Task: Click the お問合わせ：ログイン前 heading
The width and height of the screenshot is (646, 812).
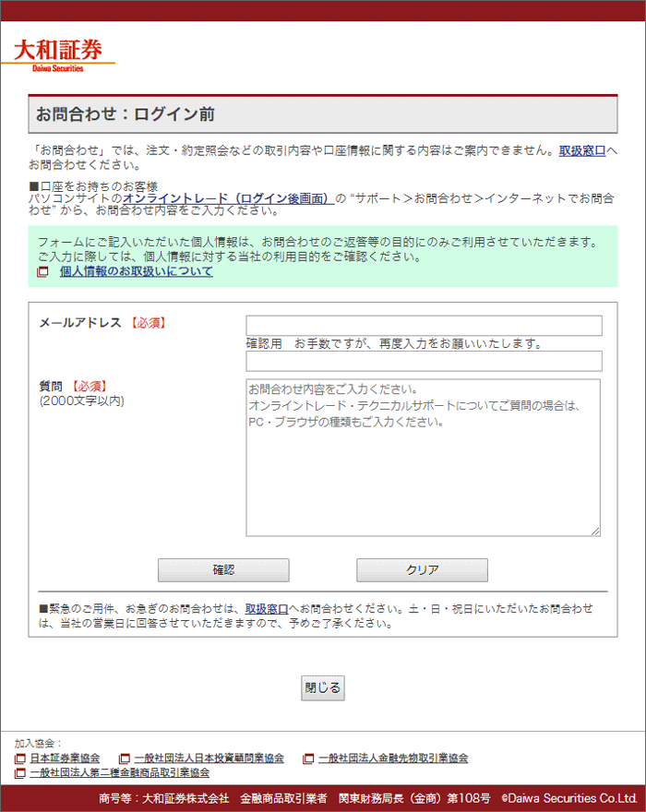Action: pyautogui.click(x=125, y=113)
